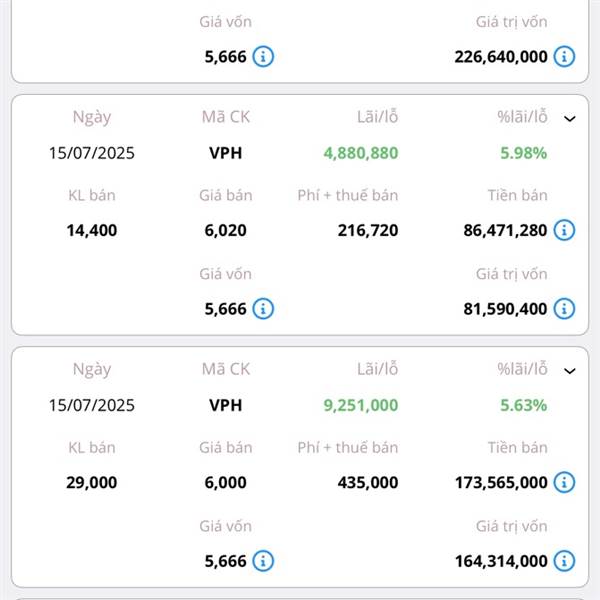The width and height of the screenshot is (600, 600).
Task: Open Giá vốn info in 9,251,000 profit card
Action: pos(262,561)
